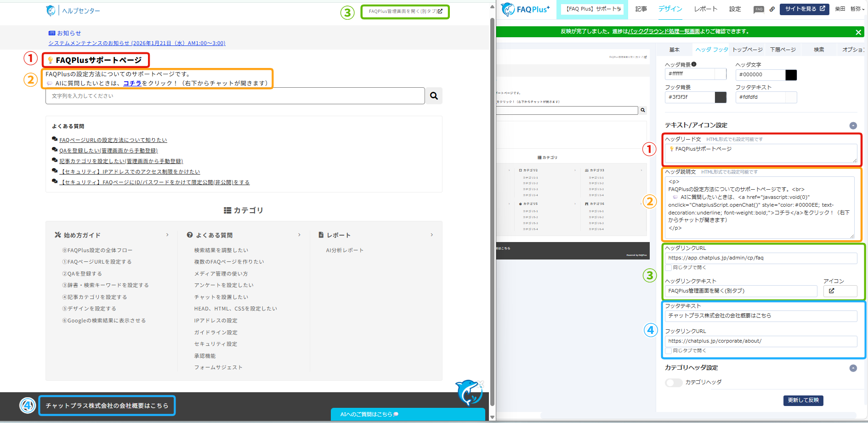
Task: Switch to the トップページ tab
Action: (747, 50)
